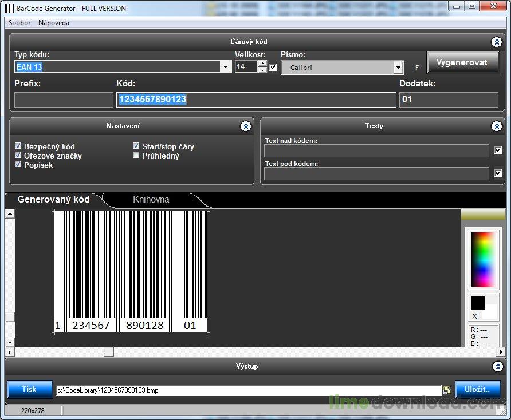Pick a color from the rainbow palette

tap(484, 260)
